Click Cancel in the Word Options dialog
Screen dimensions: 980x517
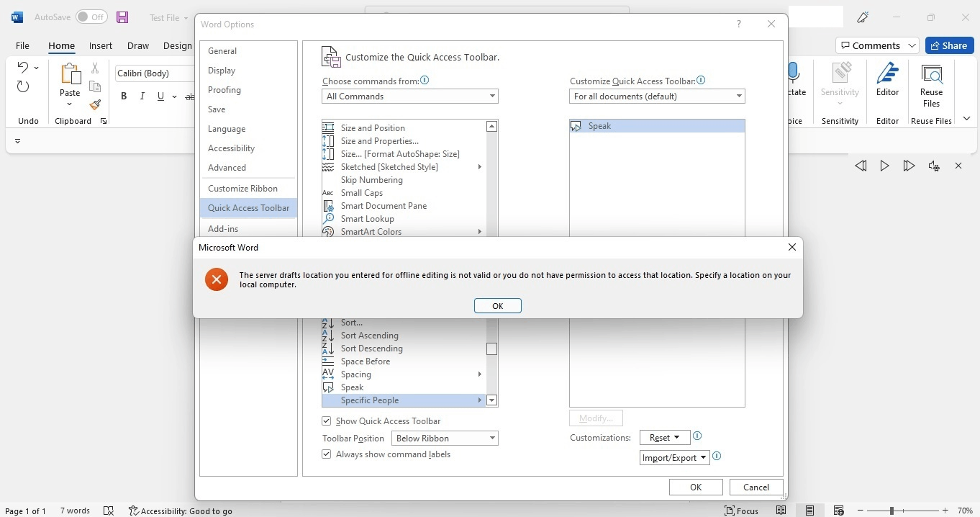click(x=756, y=487)
